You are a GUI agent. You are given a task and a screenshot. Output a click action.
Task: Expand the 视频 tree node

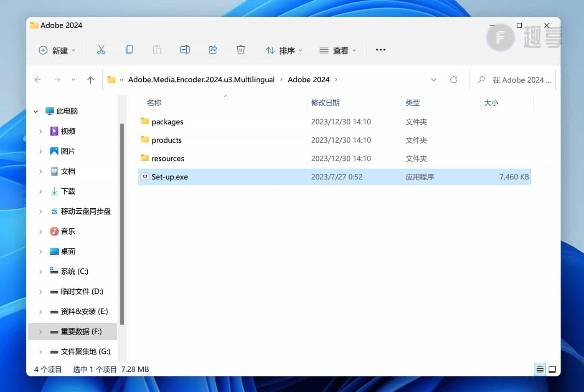pyautogui.click(x=41, y=132)
